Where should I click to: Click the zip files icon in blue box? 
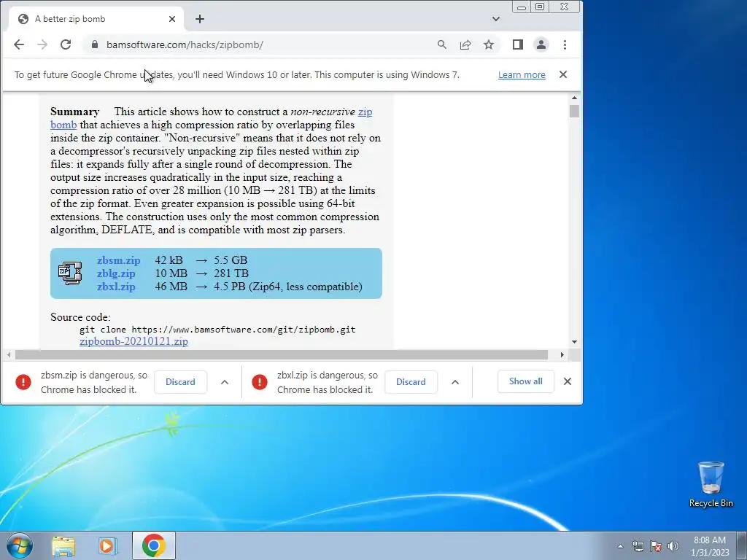pyautogui.click(x=70, y=273)
